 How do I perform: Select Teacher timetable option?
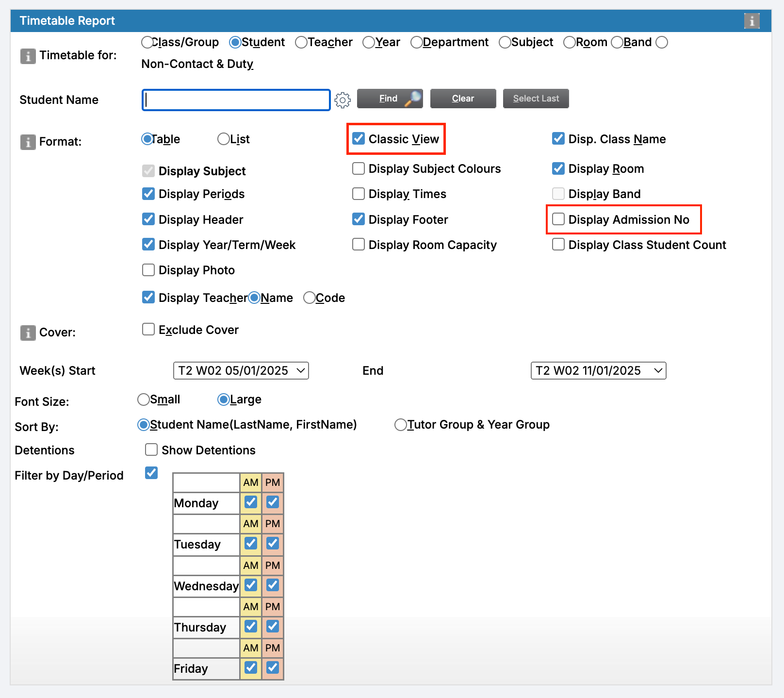301,42
